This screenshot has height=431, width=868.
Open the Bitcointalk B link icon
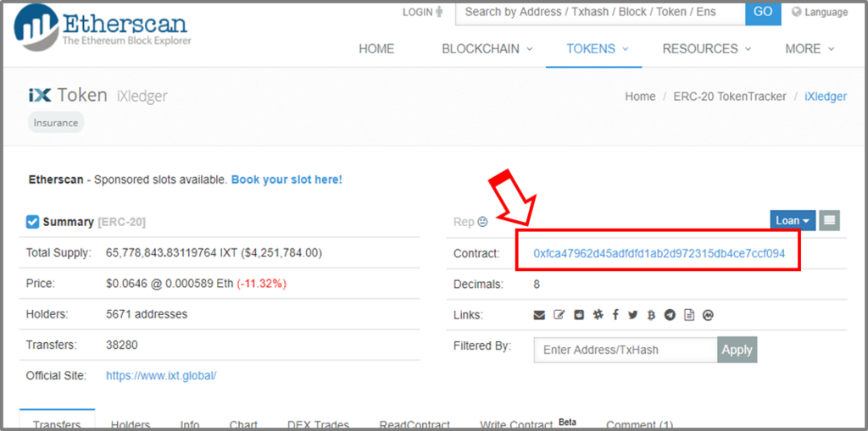(x=652, y=315)
